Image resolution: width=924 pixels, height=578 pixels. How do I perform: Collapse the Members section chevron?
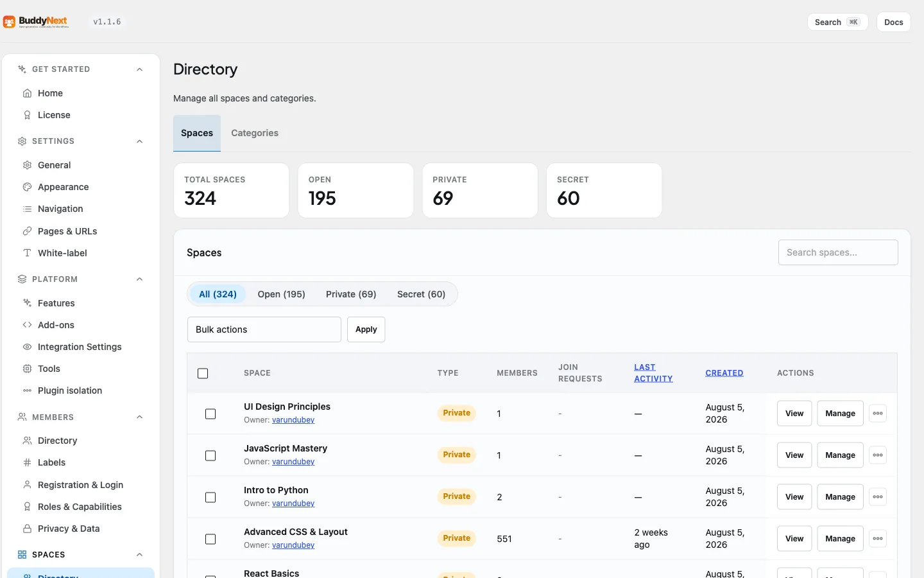click(x=140, y=417)
